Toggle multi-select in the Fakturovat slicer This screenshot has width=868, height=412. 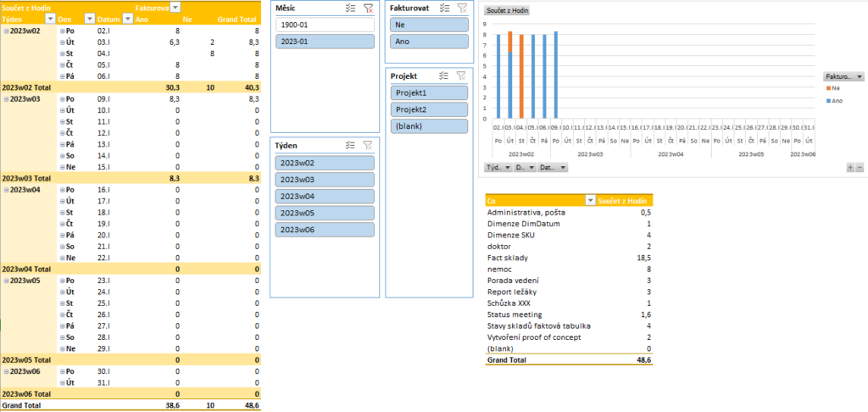click(x=444, y=8)
